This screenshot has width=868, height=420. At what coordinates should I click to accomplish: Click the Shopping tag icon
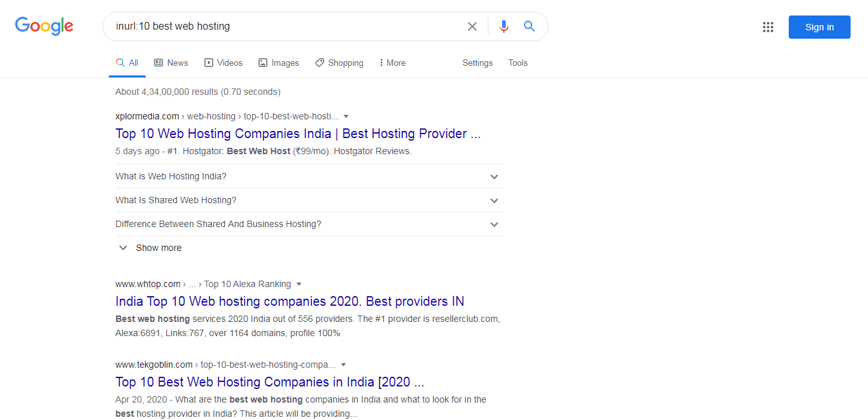click(x=320, y=62)
